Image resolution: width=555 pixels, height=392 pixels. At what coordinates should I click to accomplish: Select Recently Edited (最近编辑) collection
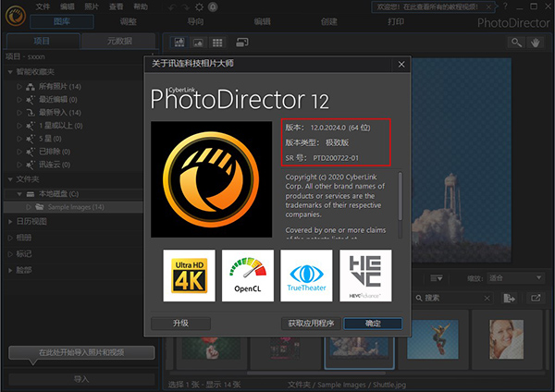click(x=58, y=100)
